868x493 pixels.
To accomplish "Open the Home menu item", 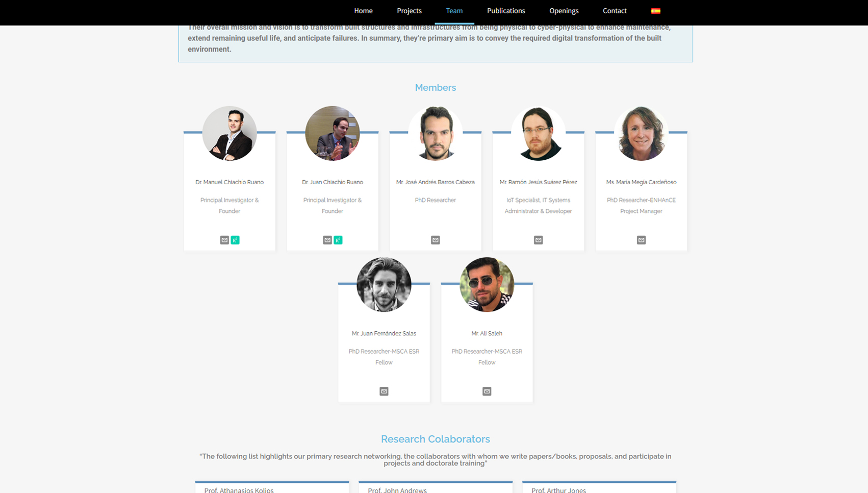I will pos(364,11).
